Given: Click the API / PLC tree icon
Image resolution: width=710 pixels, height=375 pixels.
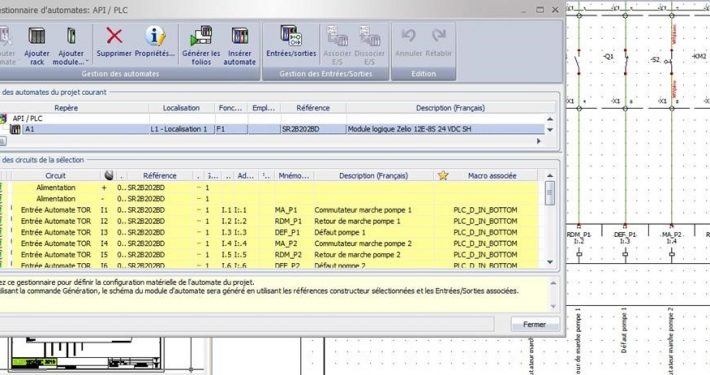Looking at the screenshot, I should (x=4, y=119).
